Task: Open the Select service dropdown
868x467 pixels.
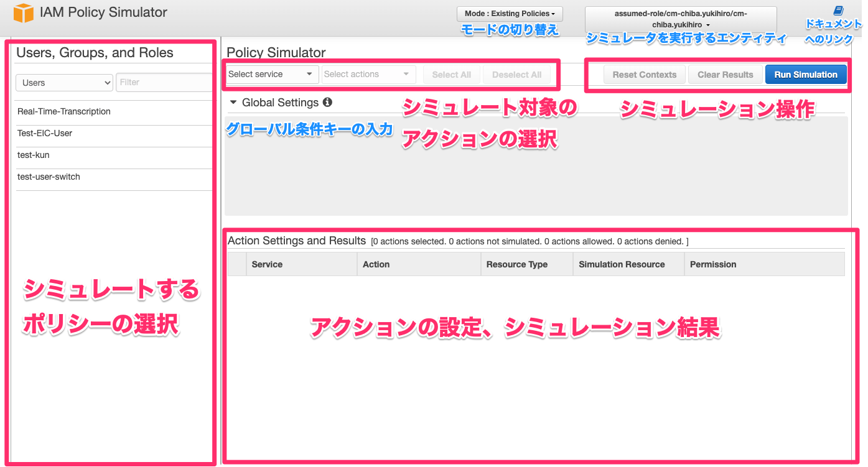Action: pos(271,73)
